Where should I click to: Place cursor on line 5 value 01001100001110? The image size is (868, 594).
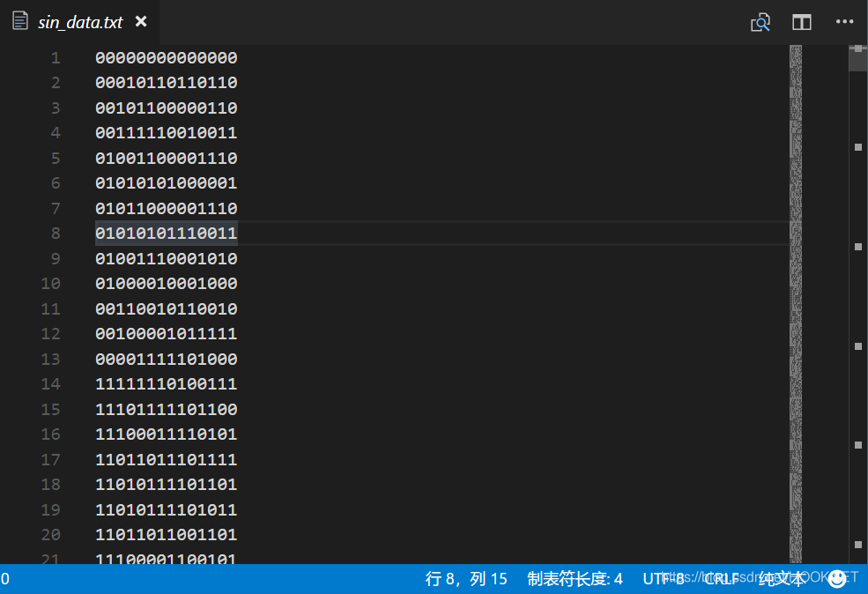166,159
